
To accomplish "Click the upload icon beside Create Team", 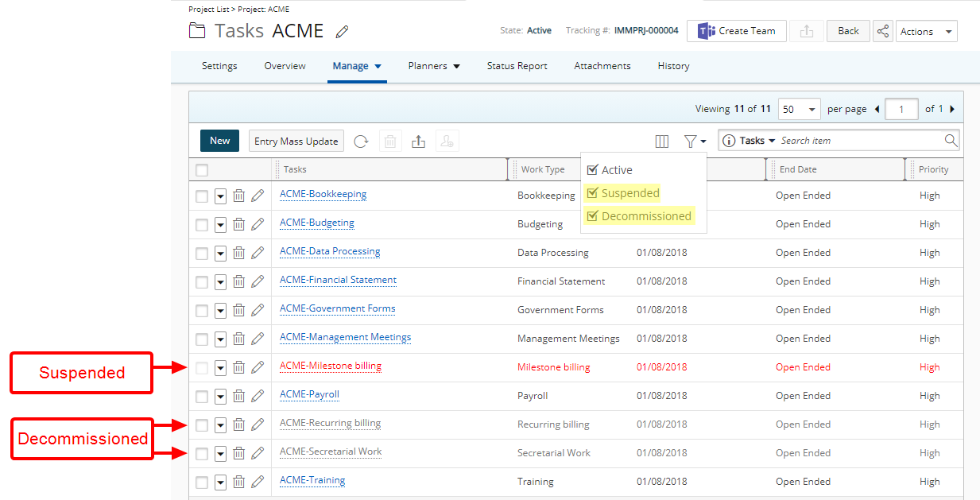I will pyautogui.click(x=807, y=31).
